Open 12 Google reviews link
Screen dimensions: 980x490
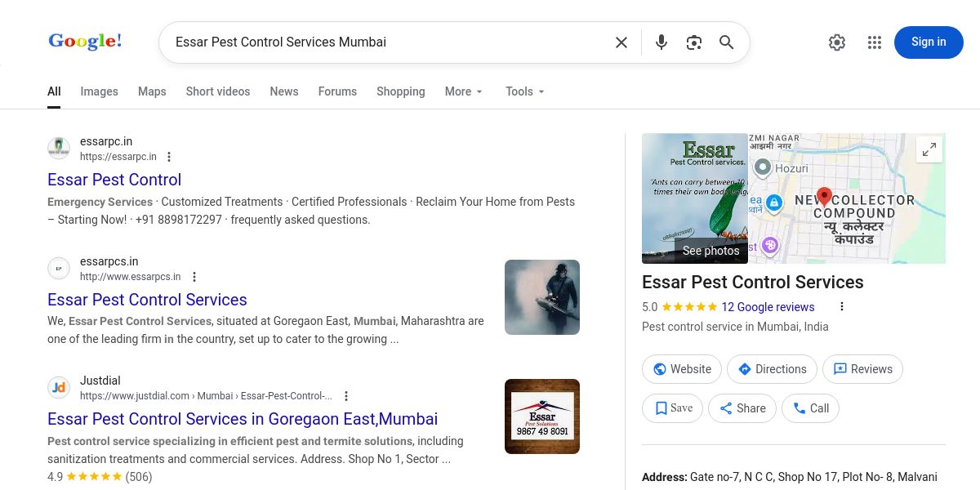point(768,307)
